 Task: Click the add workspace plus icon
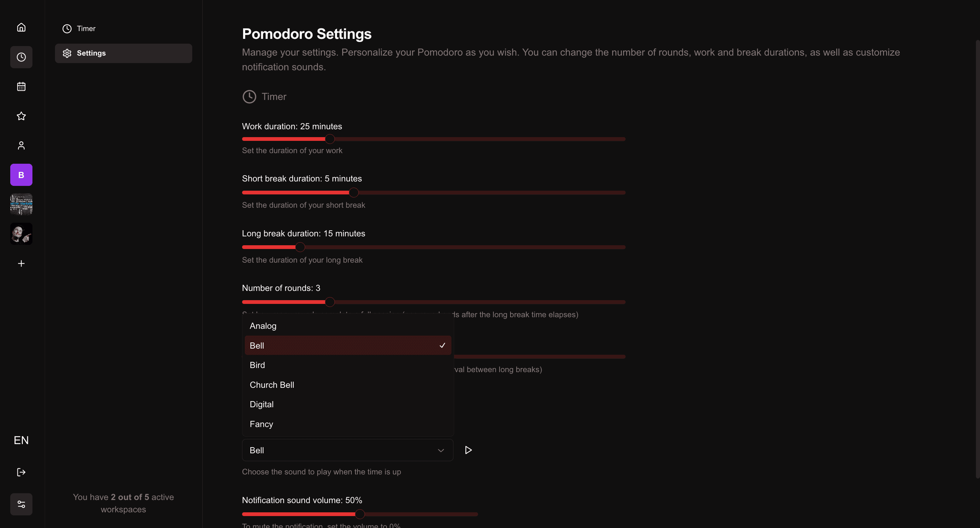tap(21, 263)
